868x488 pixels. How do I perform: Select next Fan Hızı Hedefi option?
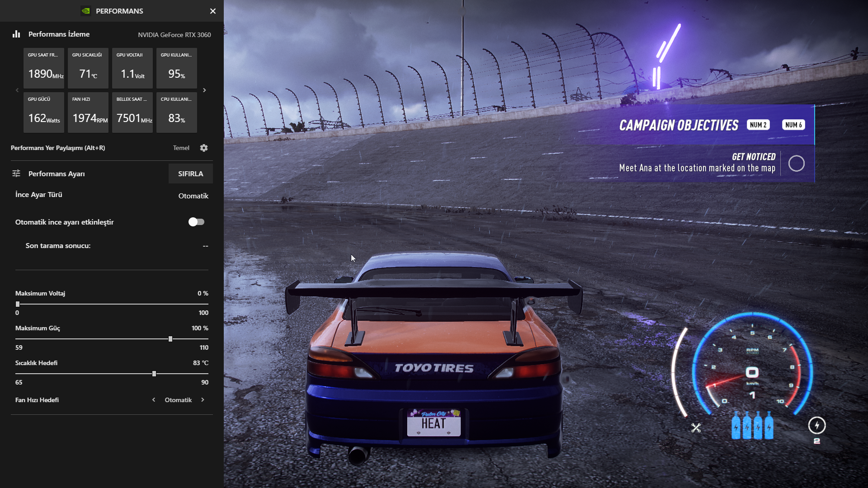(203, 400)
